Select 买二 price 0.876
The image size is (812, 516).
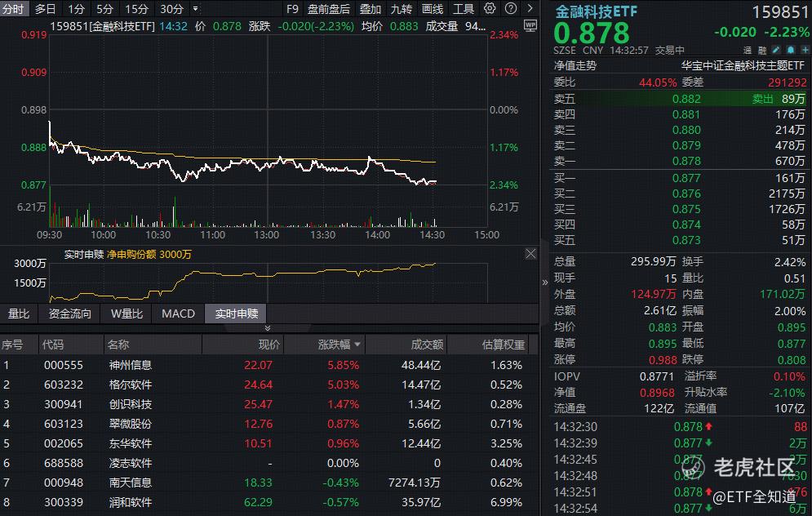[686, 193]
